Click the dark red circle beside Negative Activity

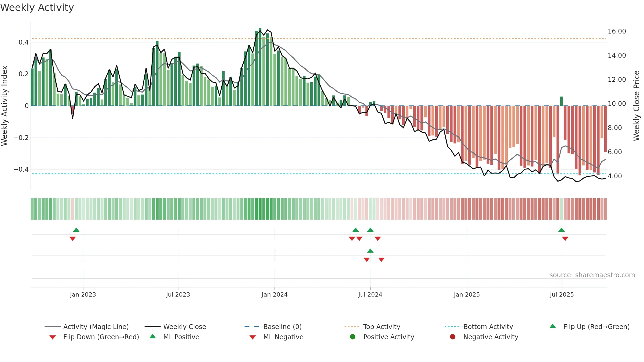[x=453, y=337]
